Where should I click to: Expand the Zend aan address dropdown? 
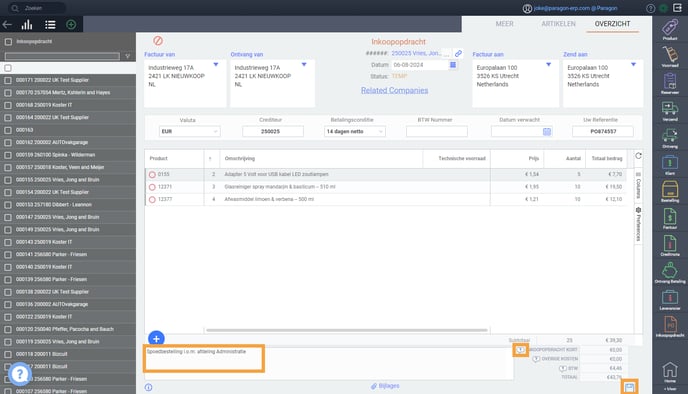click(x=634, y=64)
